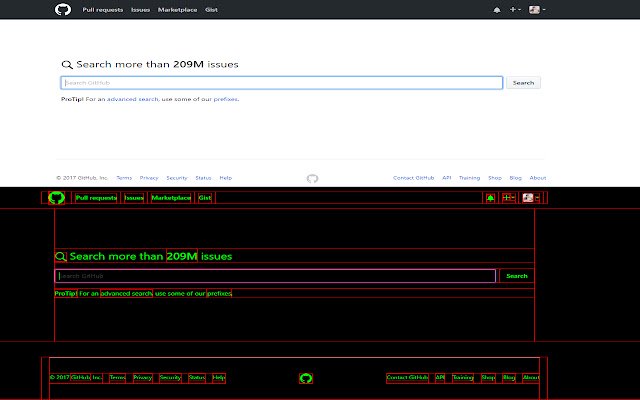The width and height of the screenshot is (640, 400).
Task: Click green prefixes link in dark copy
Action: [219, 293]
